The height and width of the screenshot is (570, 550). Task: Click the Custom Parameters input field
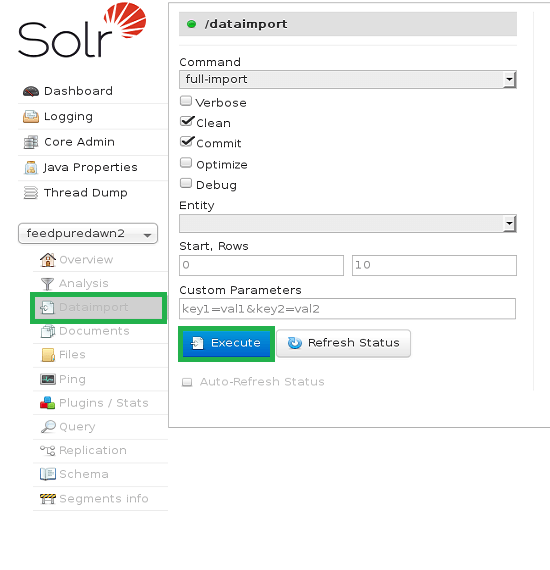(x=348, y=309)
